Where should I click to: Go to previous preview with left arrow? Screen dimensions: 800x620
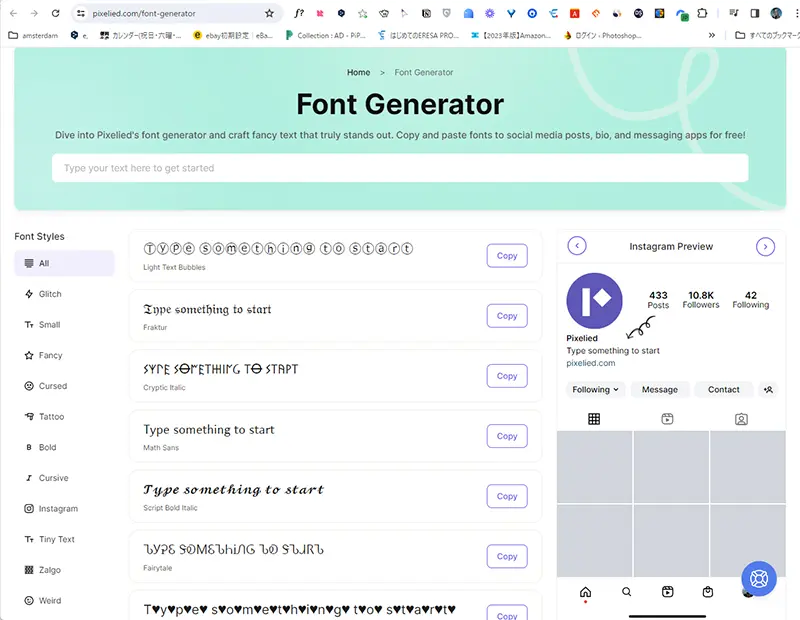[577, 246]
